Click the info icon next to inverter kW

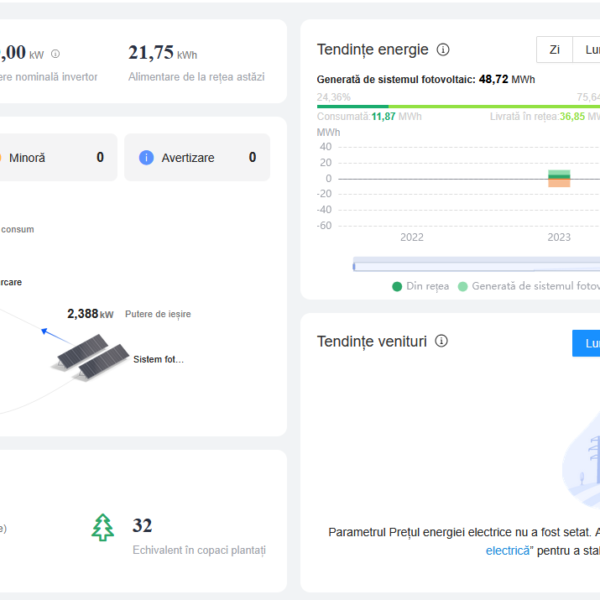click(55, 54)
